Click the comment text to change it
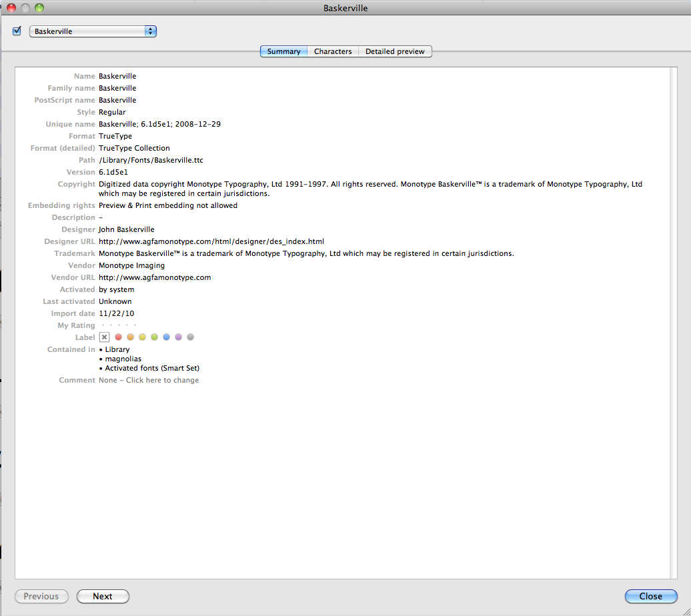Viewport: 691px width, 616px height. point(149,380)
